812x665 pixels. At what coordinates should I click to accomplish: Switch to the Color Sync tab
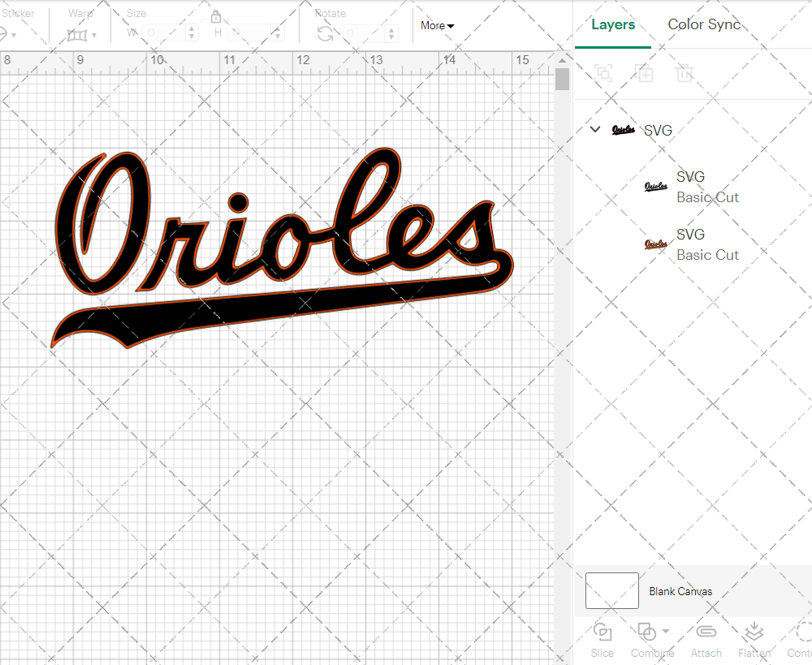[704, 24]
